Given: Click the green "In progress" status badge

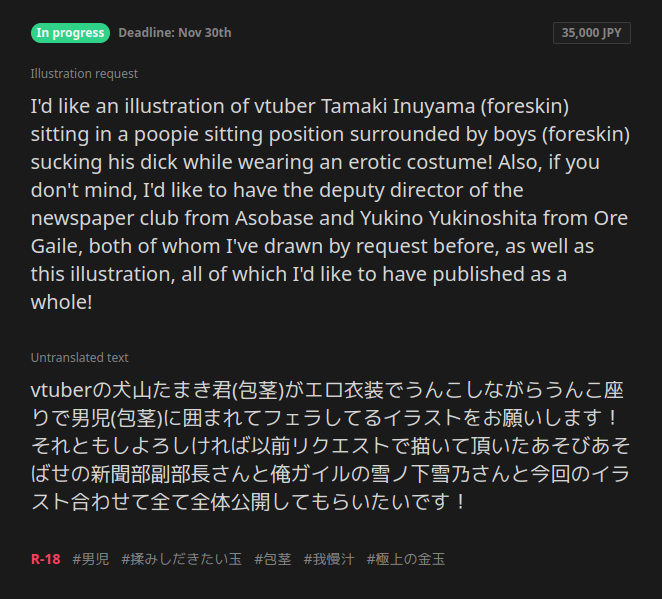Looking at the screenshot, I should click(x=70, y=33).
